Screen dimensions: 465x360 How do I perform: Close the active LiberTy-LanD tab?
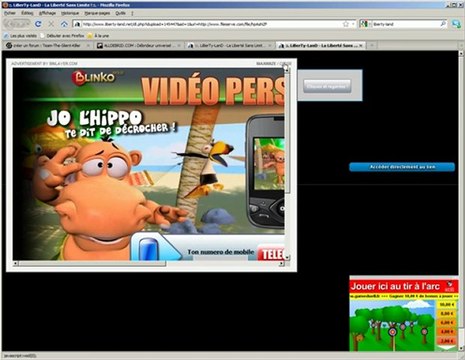[361, 45]
